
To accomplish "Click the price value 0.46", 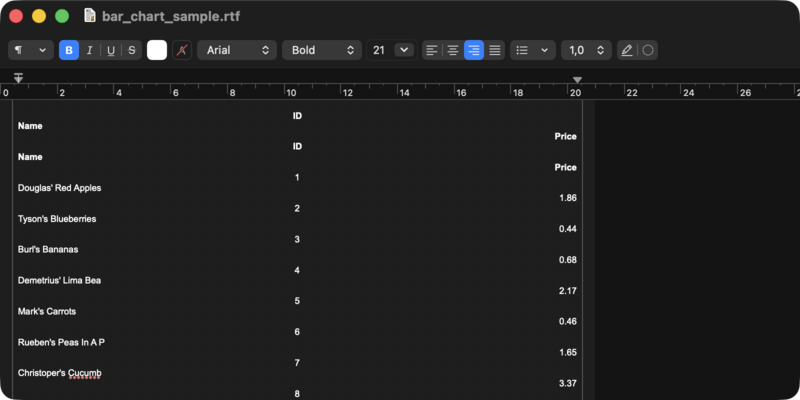I will tap(568, 322).
